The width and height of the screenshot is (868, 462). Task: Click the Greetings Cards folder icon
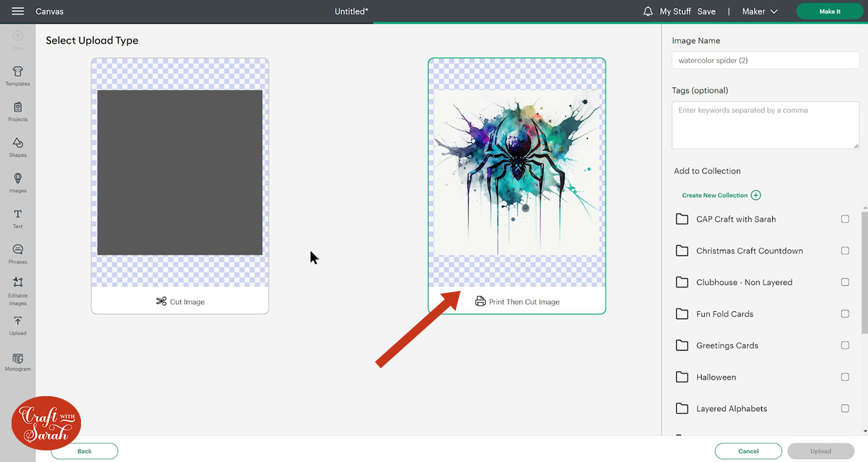point(682,345)
